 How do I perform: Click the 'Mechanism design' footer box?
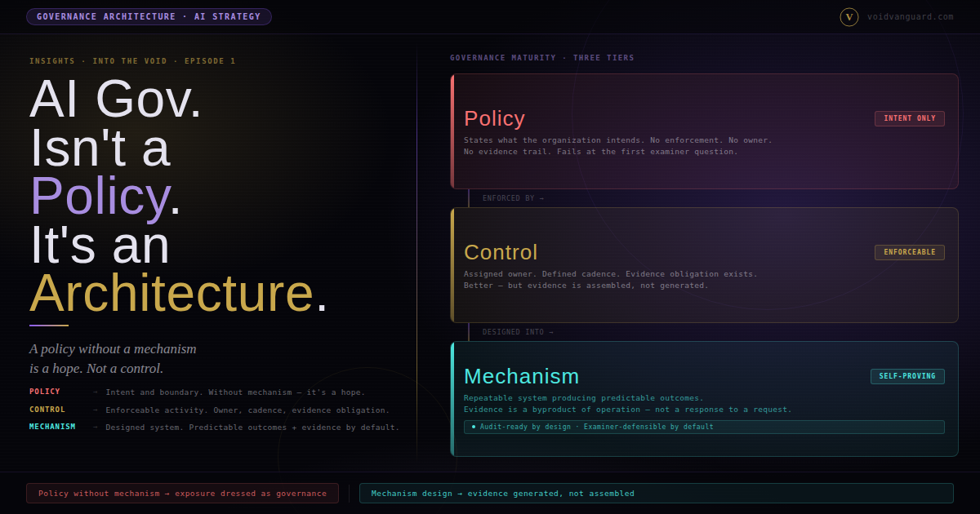point(656,494)
